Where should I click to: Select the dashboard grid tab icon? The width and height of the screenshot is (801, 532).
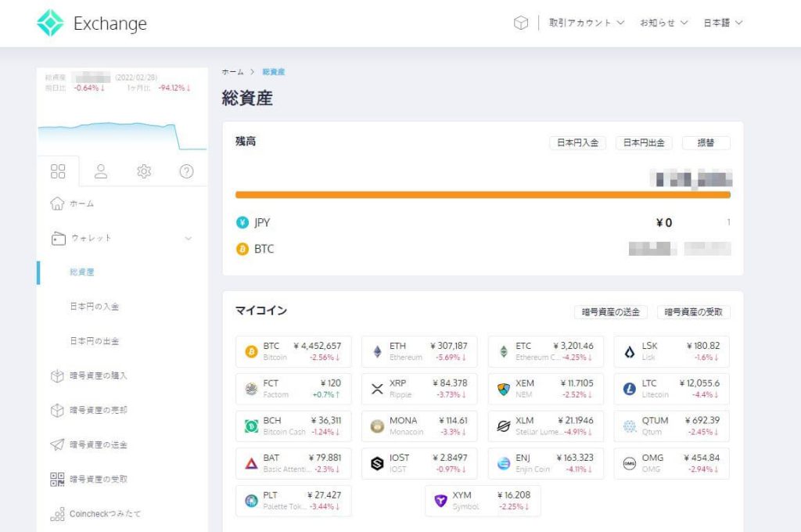click(x=58, y=171)
